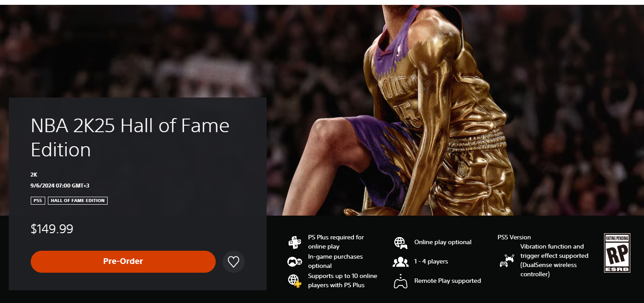Click the Remote Play controller icon

coord(400,281)
